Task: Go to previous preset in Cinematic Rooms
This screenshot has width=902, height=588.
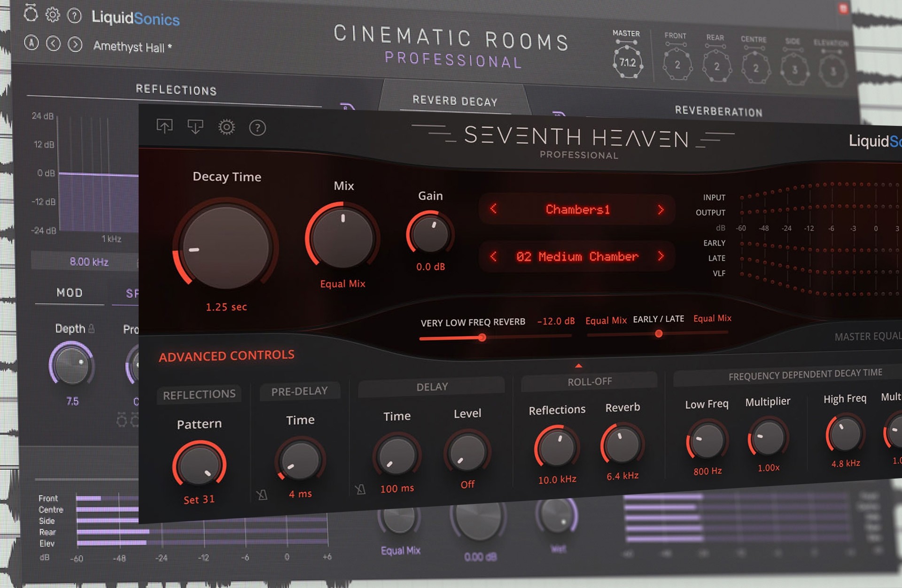Action: [x=53, y=44]
